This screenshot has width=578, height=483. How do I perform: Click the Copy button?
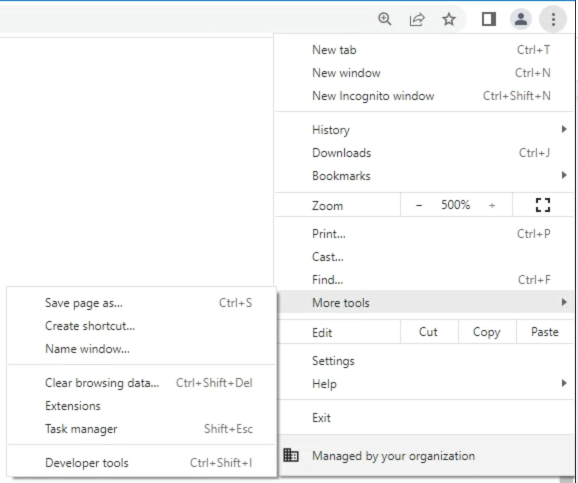(487, 332)
